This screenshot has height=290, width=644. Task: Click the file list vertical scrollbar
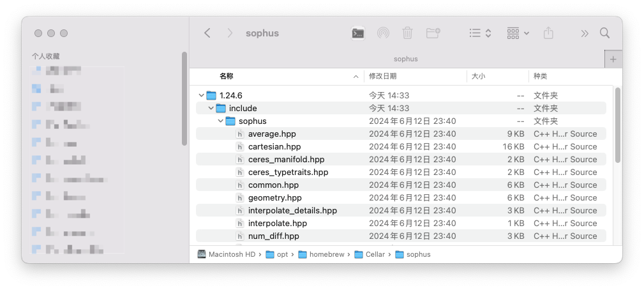(x=618, y=125)
